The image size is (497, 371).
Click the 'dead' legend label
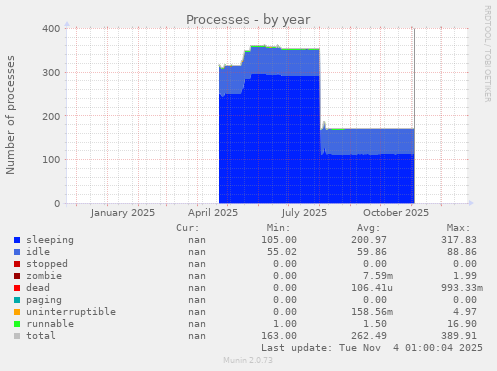tap(38, 288)
